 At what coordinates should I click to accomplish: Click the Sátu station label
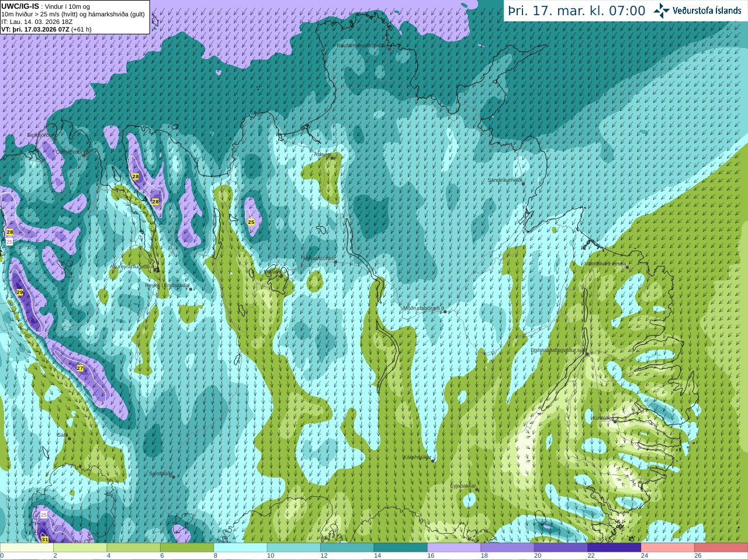(62, 435)
